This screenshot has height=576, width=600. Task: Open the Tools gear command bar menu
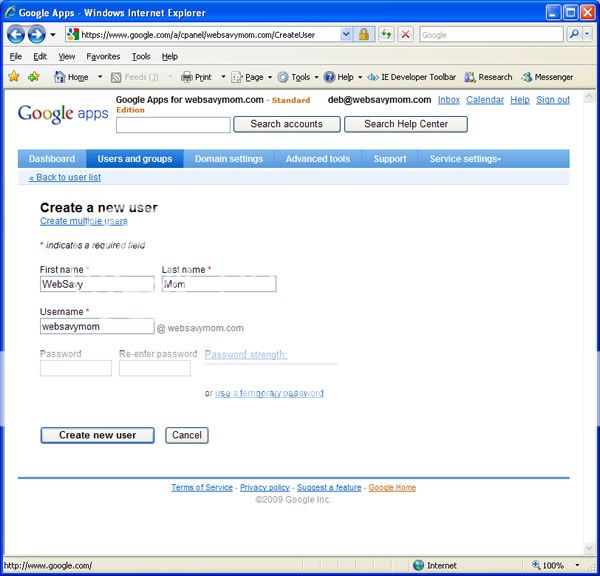point(298,77)
